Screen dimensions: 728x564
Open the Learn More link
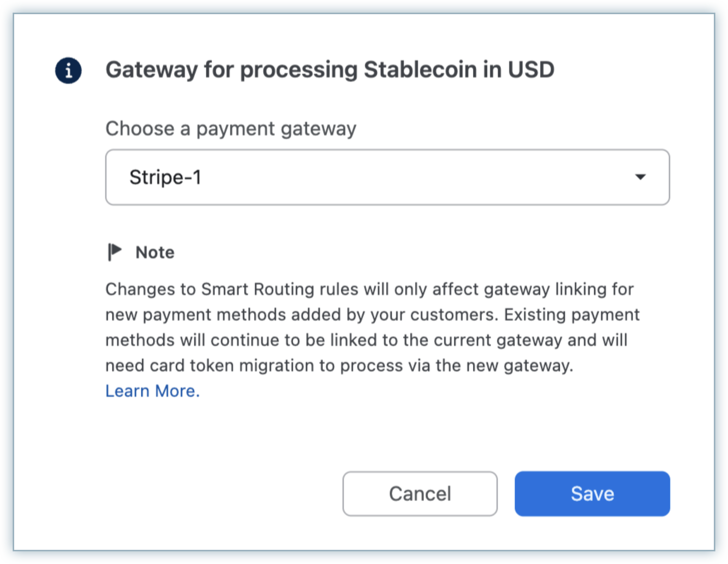(153, 391)
